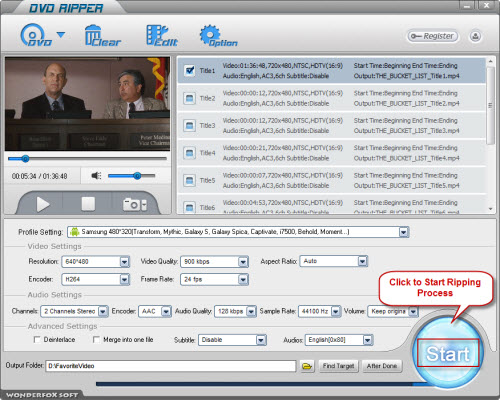Mute audio with the speaker icon
The image size is (500, 400).
coord(96,175)
